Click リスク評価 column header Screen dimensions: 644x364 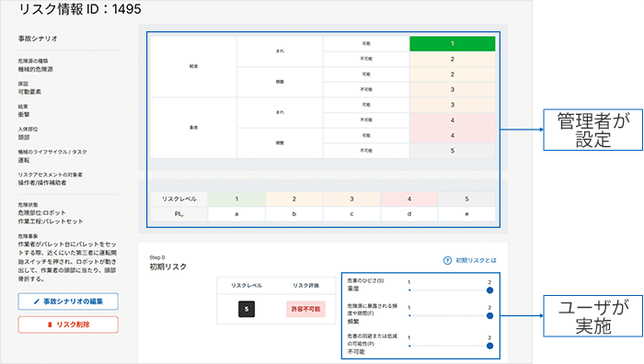[306, 285]
